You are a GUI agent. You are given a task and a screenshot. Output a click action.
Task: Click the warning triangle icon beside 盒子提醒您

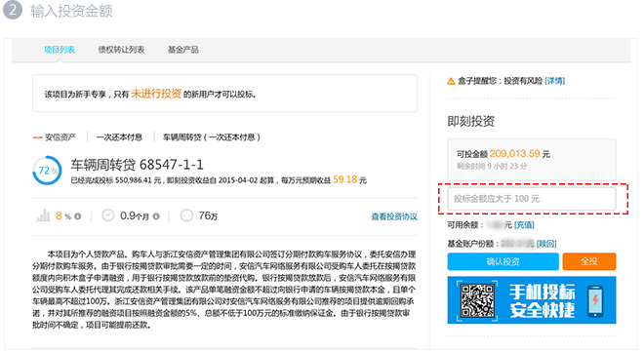point(451,81)
